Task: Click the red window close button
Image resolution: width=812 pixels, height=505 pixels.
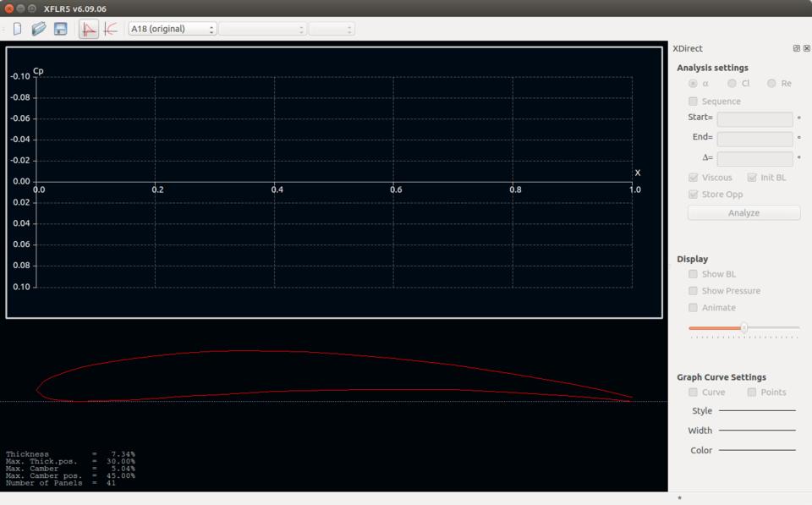Action: click(9, 8)
